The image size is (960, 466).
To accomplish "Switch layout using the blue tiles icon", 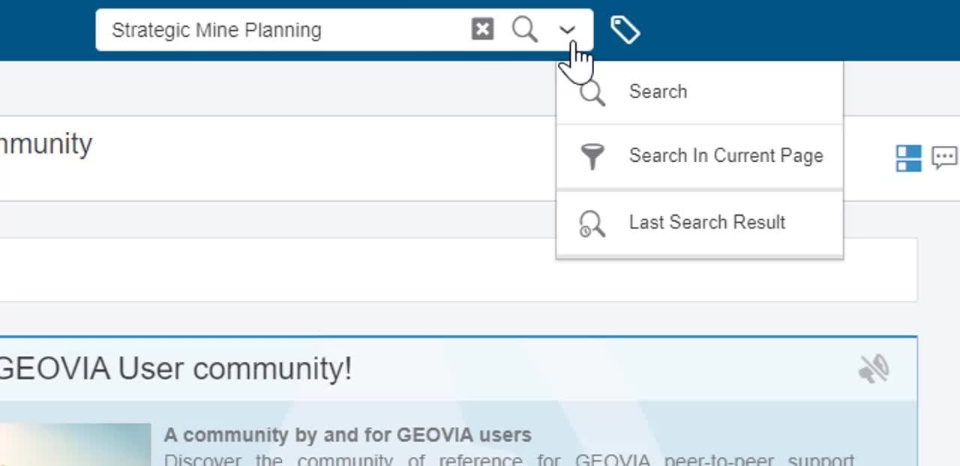I will pos(908,158).
